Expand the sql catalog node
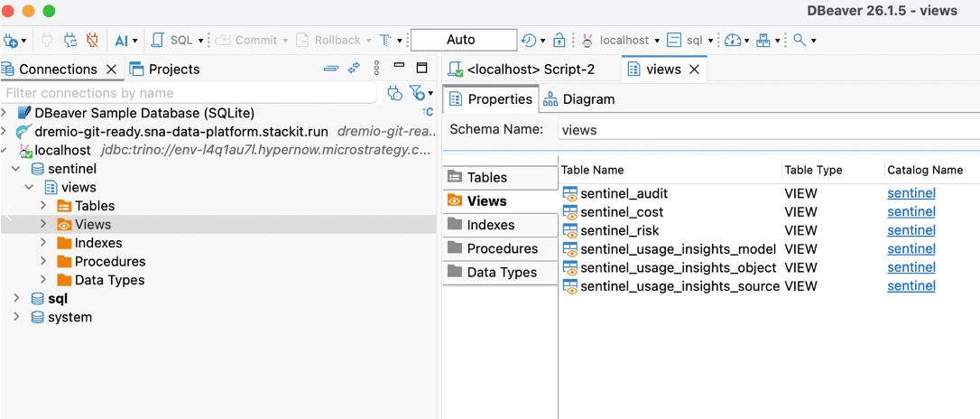Viewport: 980px width, 419px height. point(17,299)
